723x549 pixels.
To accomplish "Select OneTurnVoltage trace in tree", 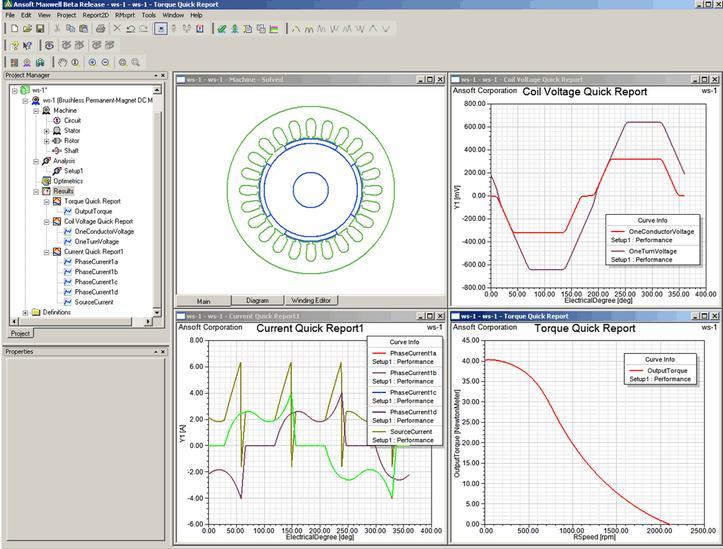I will (x=96, y=242).
